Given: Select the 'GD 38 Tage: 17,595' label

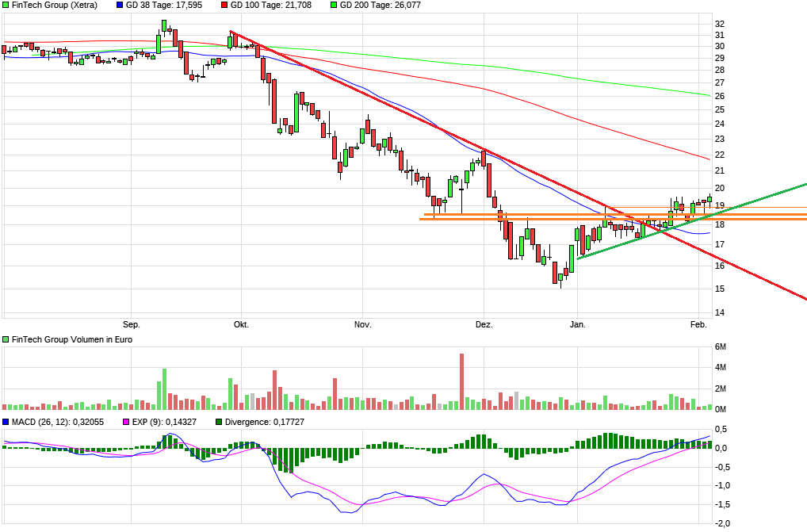Looking at the screenshot, I should click(163, 5).
